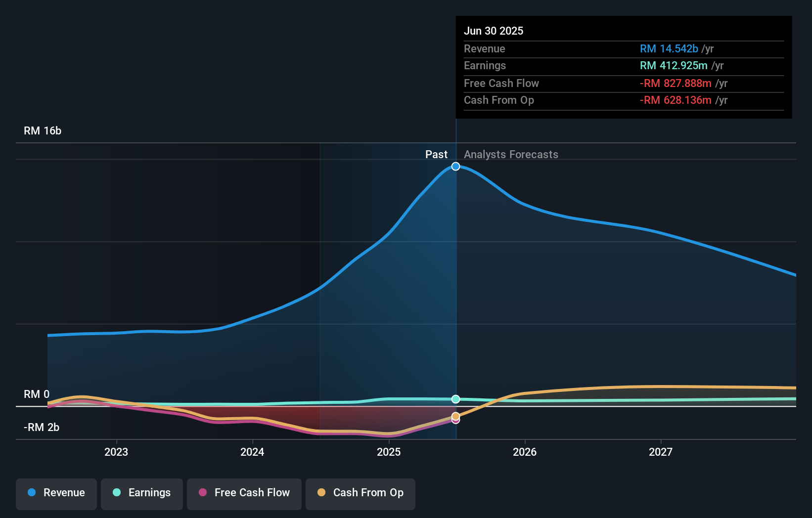Toggle the Earnings series visibility

pyautogui.click(x=142, y=493)
